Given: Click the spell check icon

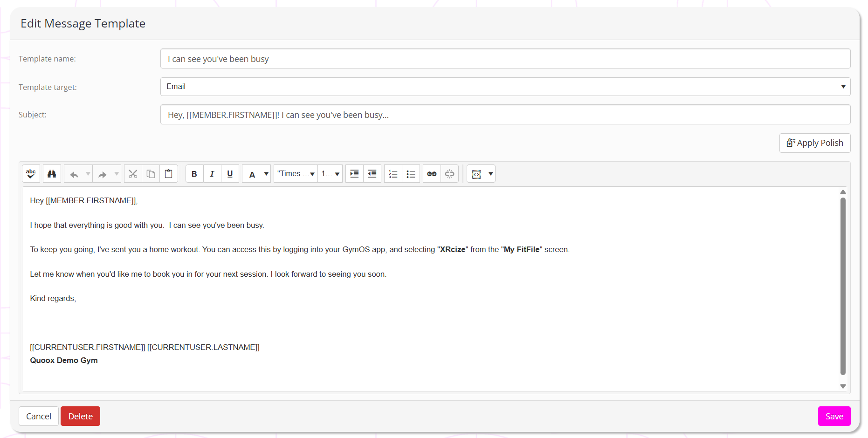Looking at the screenshot, I should click(x=31, y=174).
